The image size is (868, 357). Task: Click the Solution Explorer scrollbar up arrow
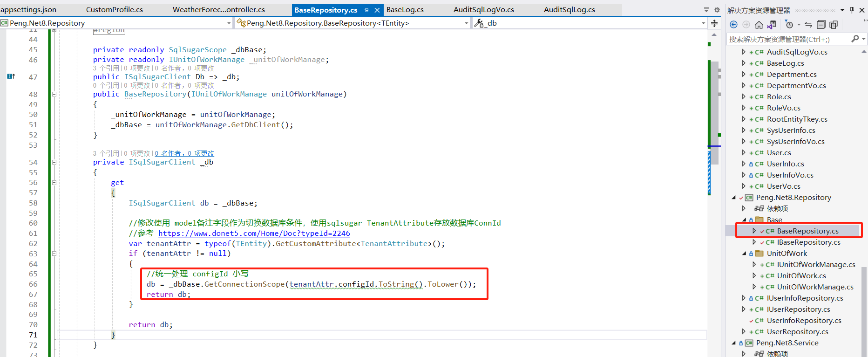(864, 52)
